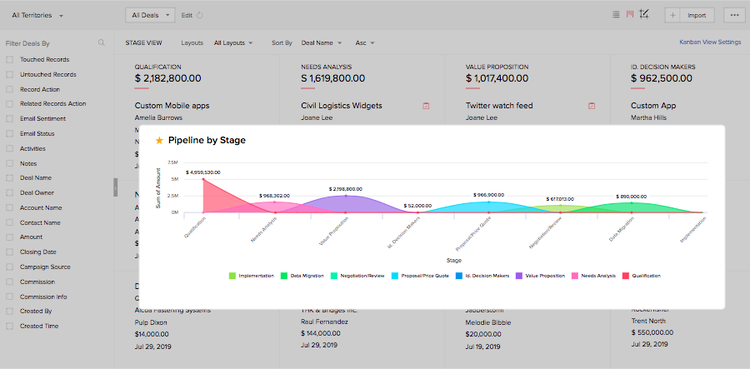Click the search icon in filter panel

coord(101,43)
